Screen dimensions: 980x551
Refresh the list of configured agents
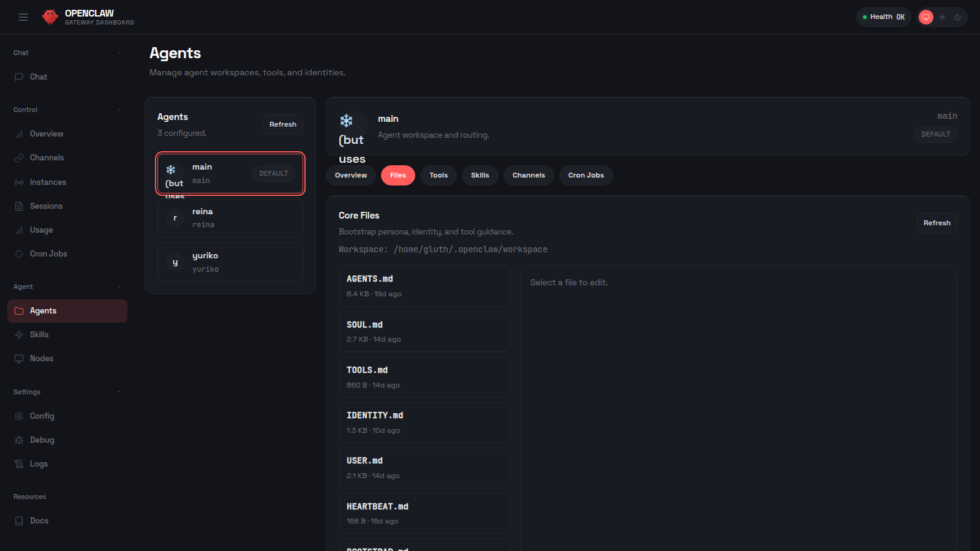tap(282, 124)
